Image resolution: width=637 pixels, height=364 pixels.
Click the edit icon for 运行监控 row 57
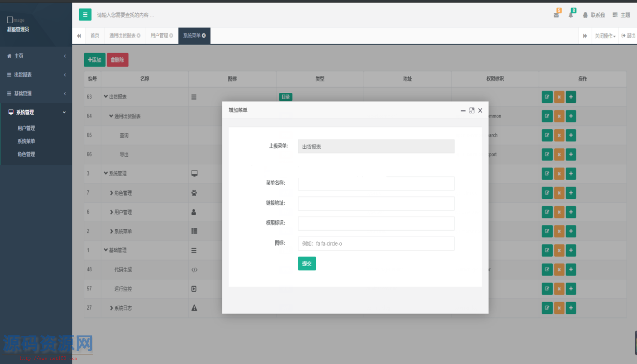click(x=547, y=289)
